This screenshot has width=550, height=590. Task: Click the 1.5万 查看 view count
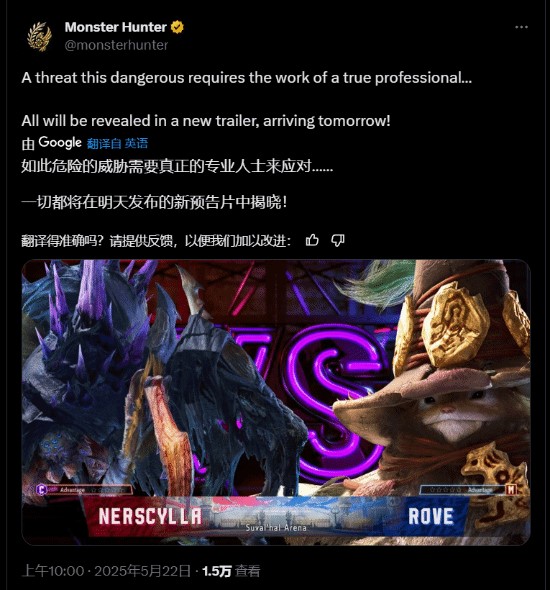coord(231,571)
